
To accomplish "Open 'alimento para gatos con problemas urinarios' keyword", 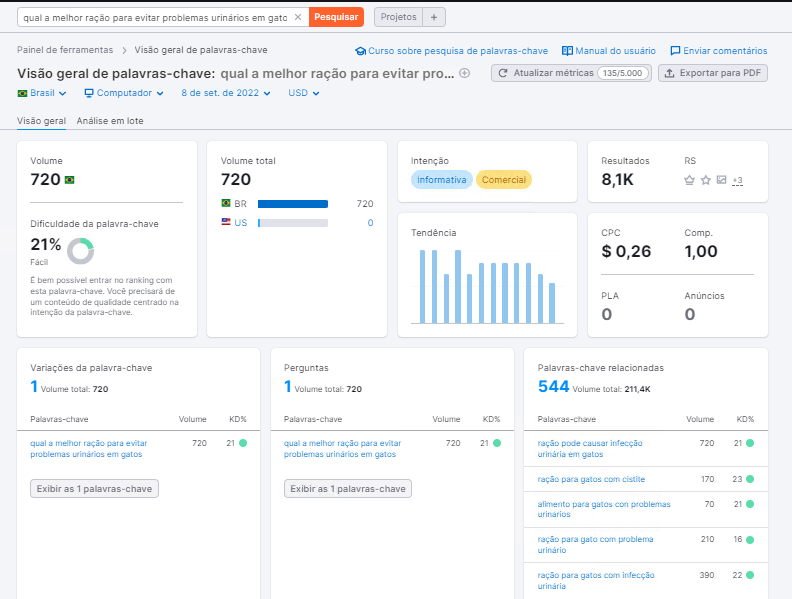I will pyautogui.click(x=604, y=509).
